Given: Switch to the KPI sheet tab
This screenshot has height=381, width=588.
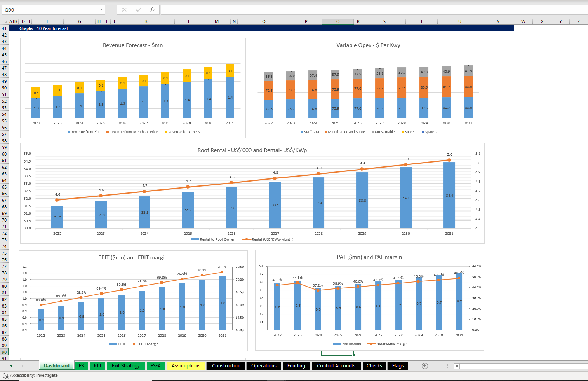Looking at the screenshot, I should 97,365.
